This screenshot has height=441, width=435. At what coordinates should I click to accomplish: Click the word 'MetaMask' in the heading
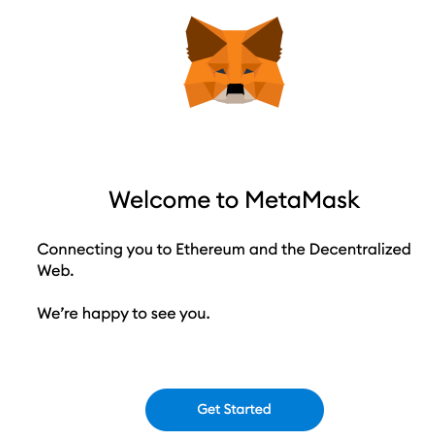[x=302, y=200]
